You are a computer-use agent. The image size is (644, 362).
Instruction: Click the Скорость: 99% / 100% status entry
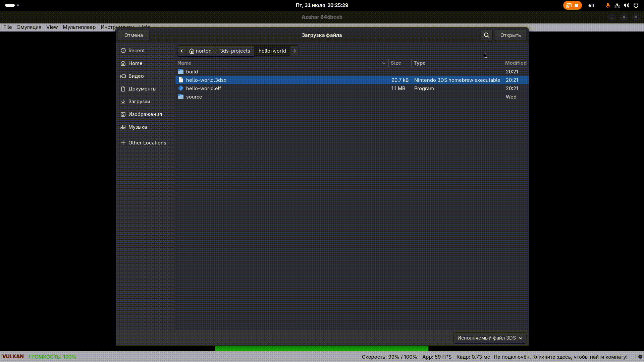pos(389,357)
